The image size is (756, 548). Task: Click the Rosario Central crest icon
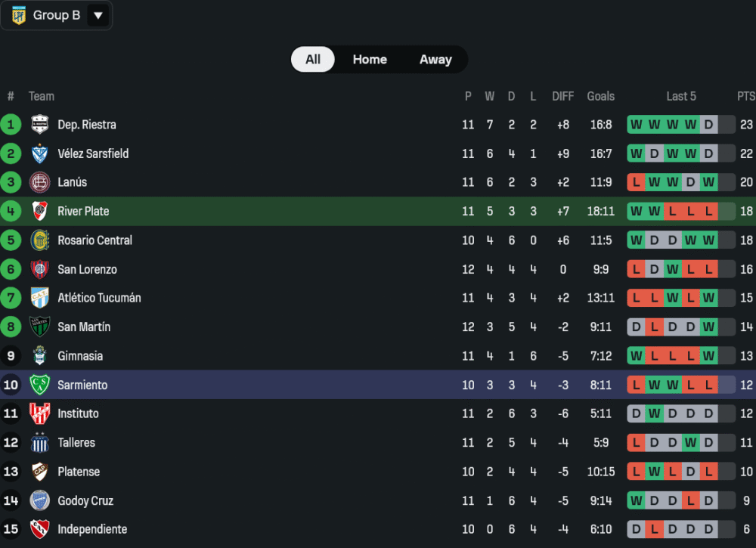(39, 240)
